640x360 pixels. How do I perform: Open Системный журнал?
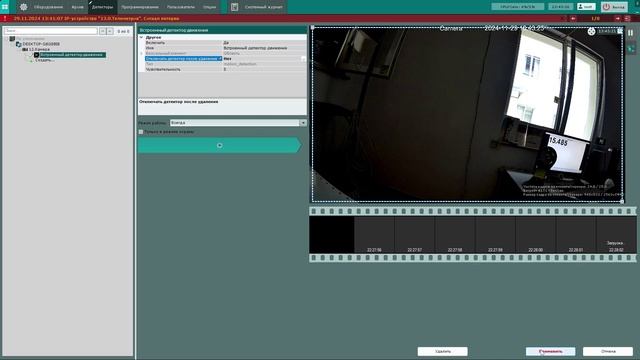[263, 7]
